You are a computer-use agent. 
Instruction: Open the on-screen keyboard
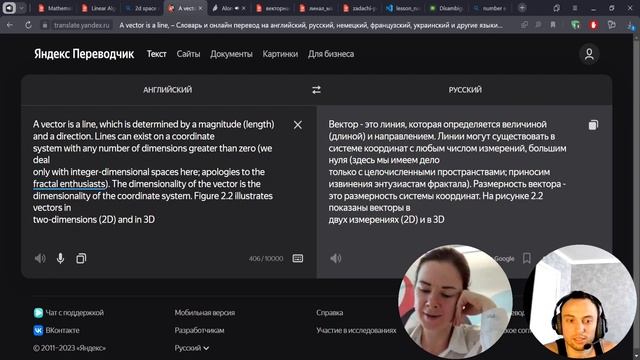pos(298,258)
